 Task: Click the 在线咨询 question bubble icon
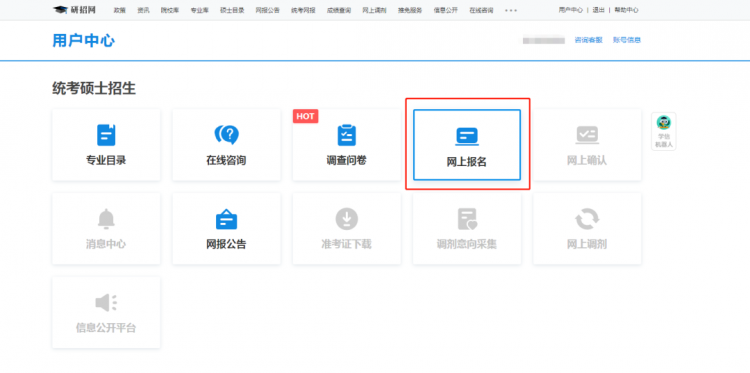[226, 135]
